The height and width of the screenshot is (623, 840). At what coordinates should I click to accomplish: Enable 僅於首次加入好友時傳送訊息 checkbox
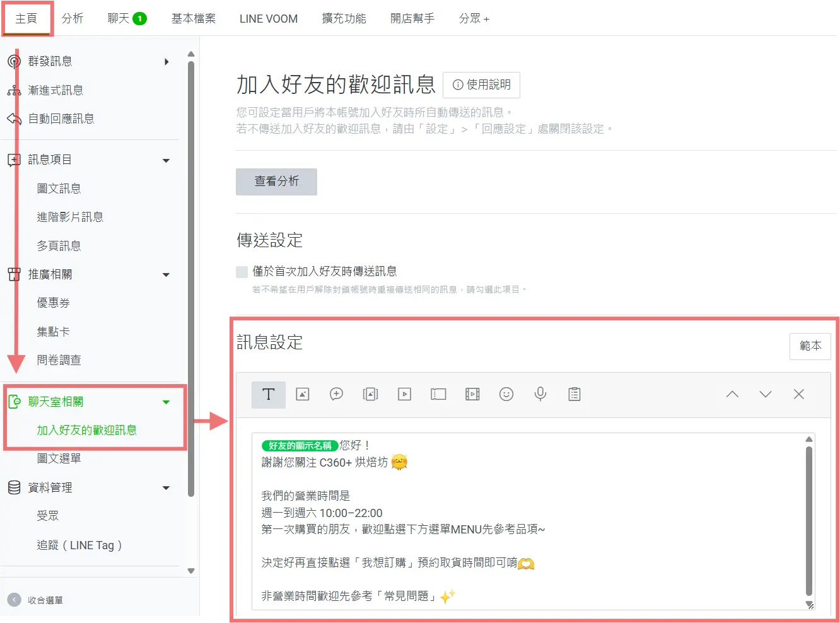[x=242, y=272]
